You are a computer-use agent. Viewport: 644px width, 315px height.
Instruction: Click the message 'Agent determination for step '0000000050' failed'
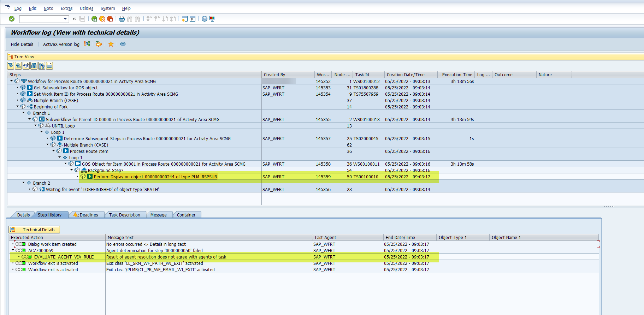pyautogui.click(x=154, y=250)
